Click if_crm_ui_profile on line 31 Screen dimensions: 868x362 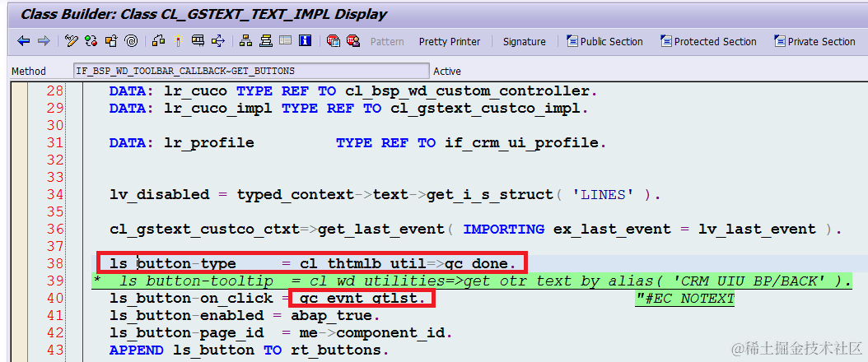521,143
